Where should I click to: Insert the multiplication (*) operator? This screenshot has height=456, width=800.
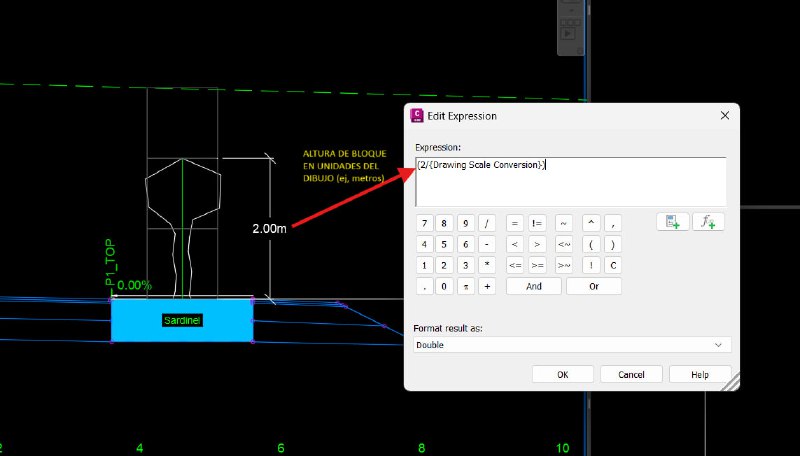click(x=487, y=265)
